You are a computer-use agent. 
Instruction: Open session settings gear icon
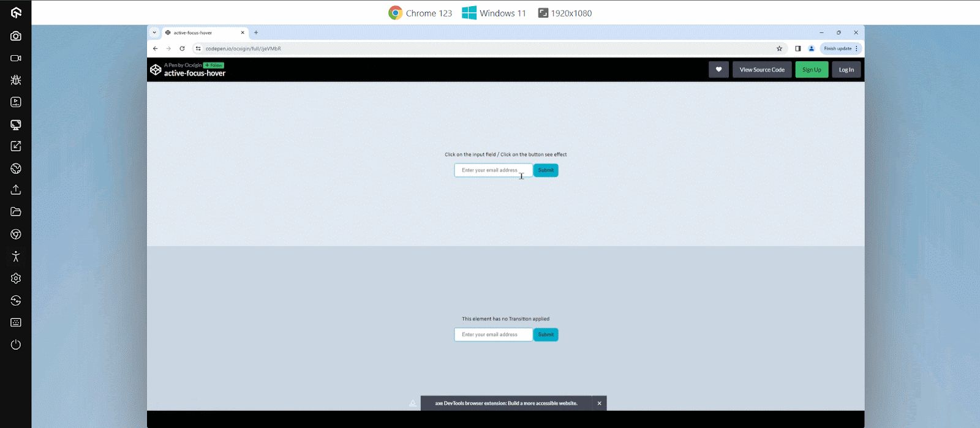16,279
